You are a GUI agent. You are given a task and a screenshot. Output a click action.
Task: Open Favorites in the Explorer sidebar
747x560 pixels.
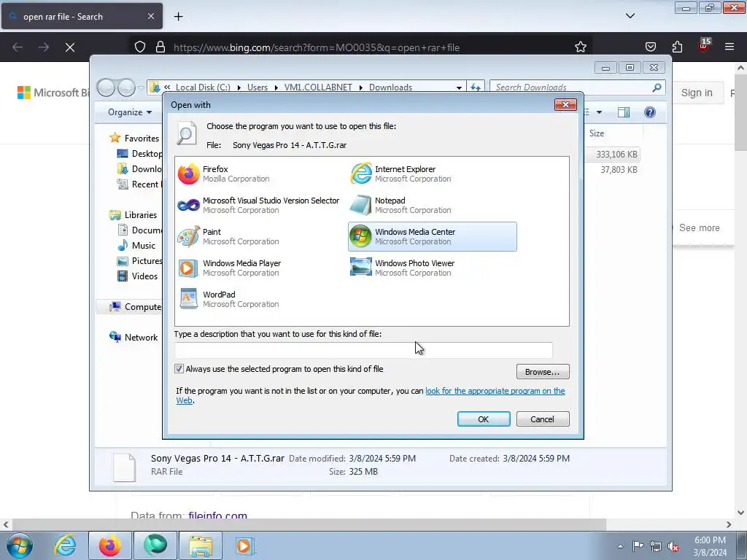(142, 138)
